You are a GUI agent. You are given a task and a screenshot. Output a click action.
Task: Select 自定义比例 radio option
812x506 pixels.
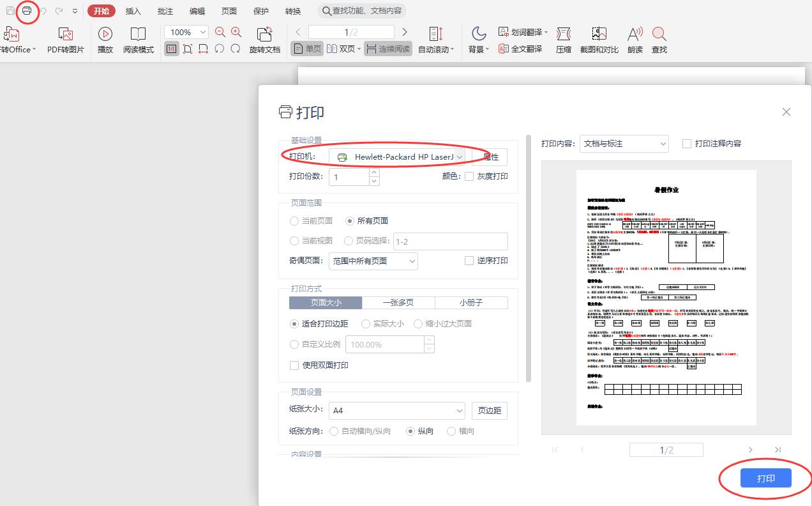click(x=294, y=344)
